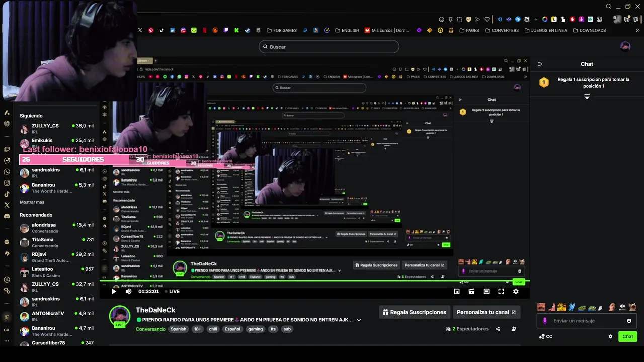Share the stream via share icon
This screenshot has width=644, height=362.
click(498, 329)
